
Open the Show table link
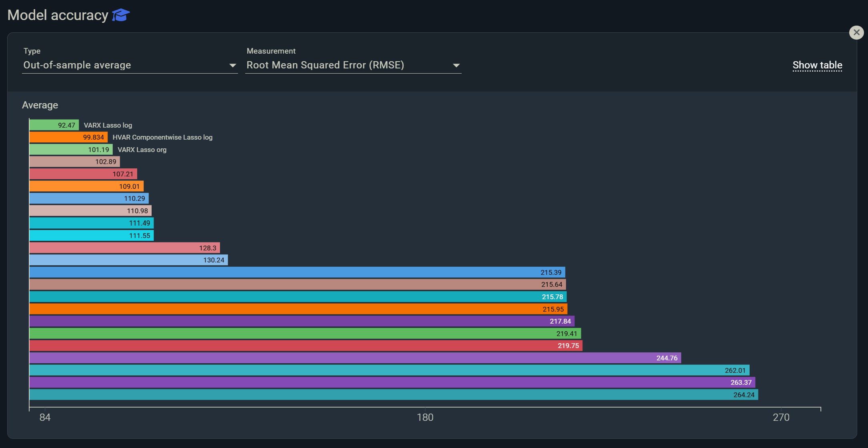(817, 65)
